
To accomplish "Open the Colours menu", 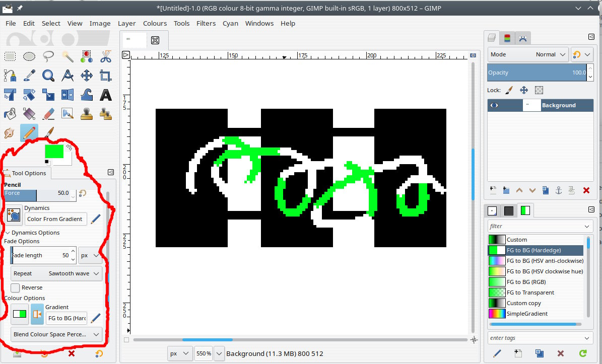I will tap(155, 23).
